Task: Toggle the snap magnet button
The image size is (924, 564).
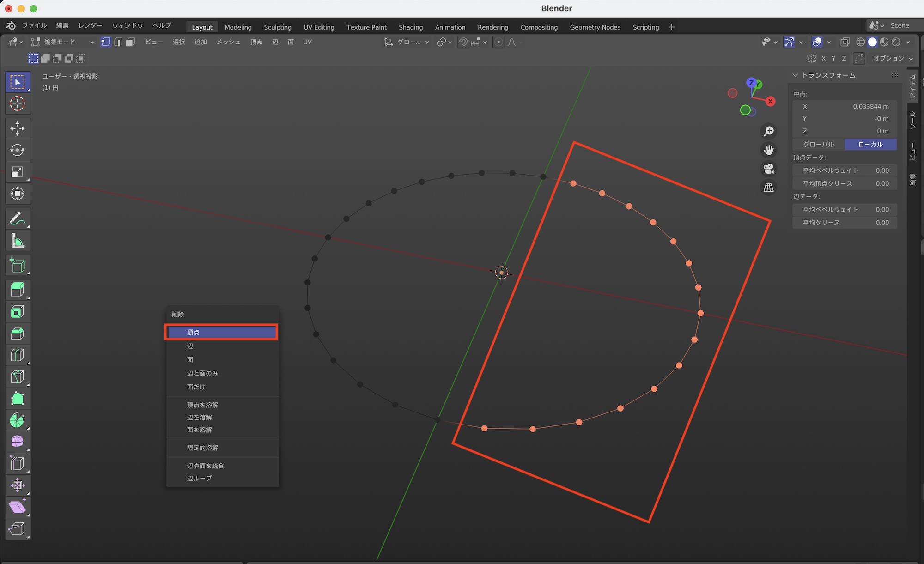Action: tap(463, 42)
